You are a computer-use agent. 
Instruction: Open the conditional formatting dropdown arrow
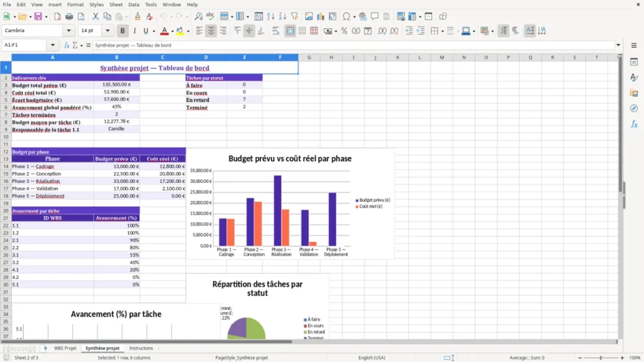pyautogui.click(x=492, y=31)
